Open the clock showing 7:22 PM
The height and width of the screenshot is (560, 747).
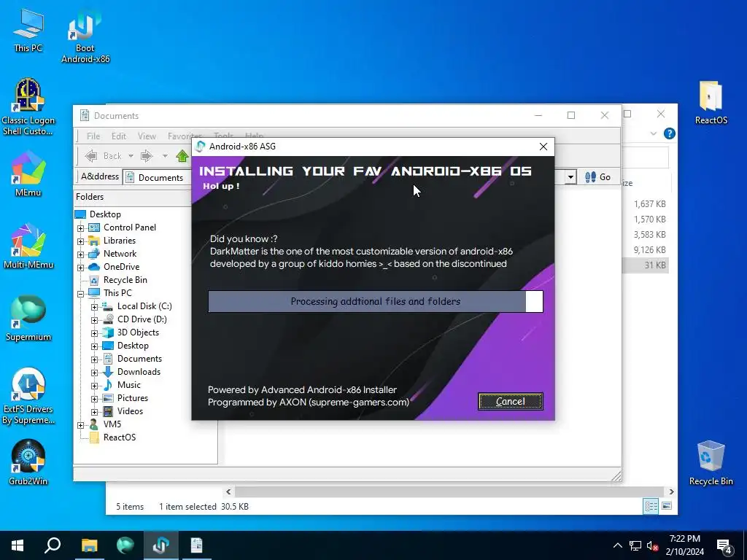[684, 545]
